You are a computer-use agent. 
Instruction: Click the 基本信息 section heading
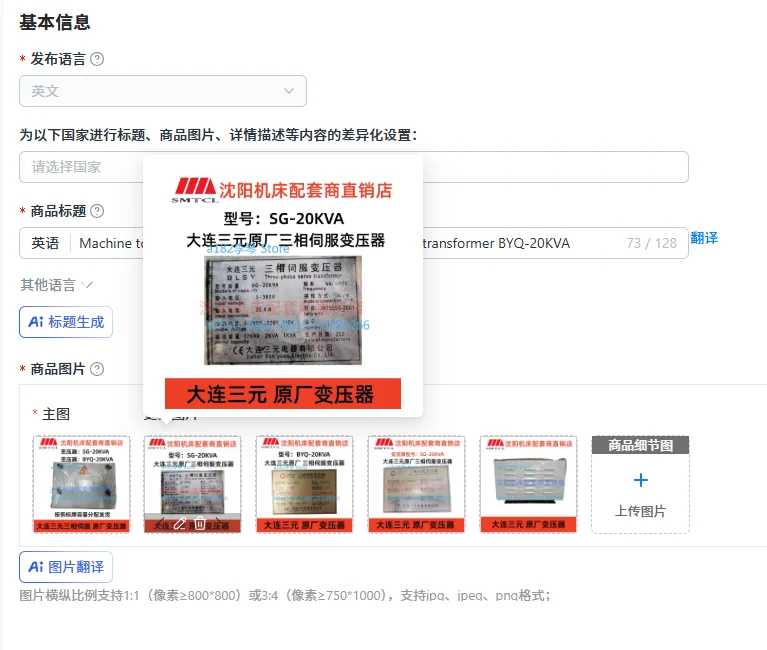coord(55,22)
